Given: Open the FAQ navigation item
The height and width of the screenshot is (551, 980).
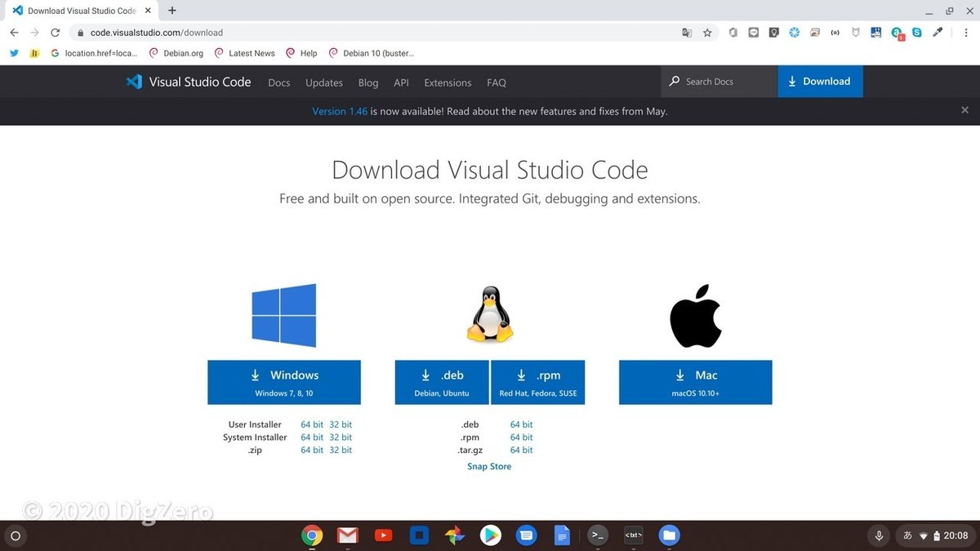Looking at the screenshot, I should click(497, 82).
